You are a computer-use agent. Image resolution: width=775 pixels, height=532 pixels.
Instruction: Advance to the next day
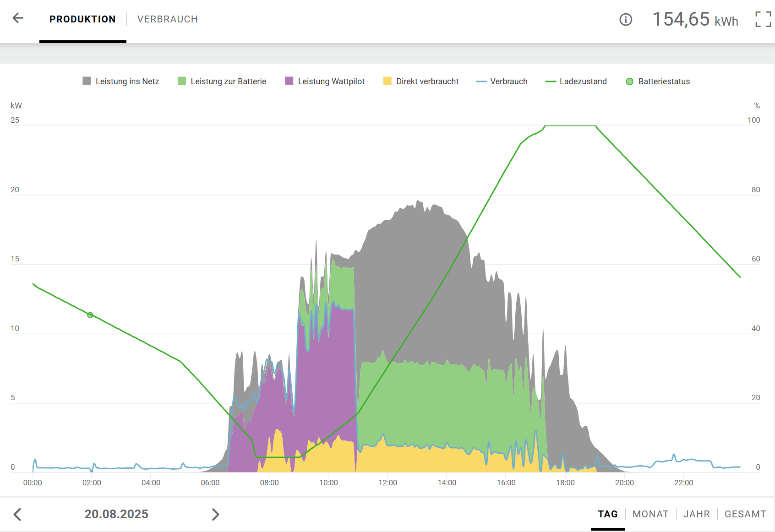(x=215, y=514)
